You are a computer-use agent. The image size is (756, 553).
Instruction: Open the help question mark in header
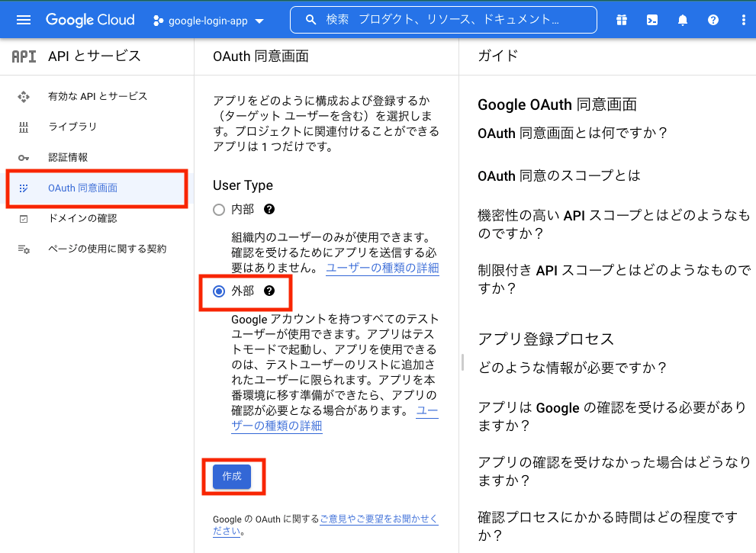[x=713, y=20]
